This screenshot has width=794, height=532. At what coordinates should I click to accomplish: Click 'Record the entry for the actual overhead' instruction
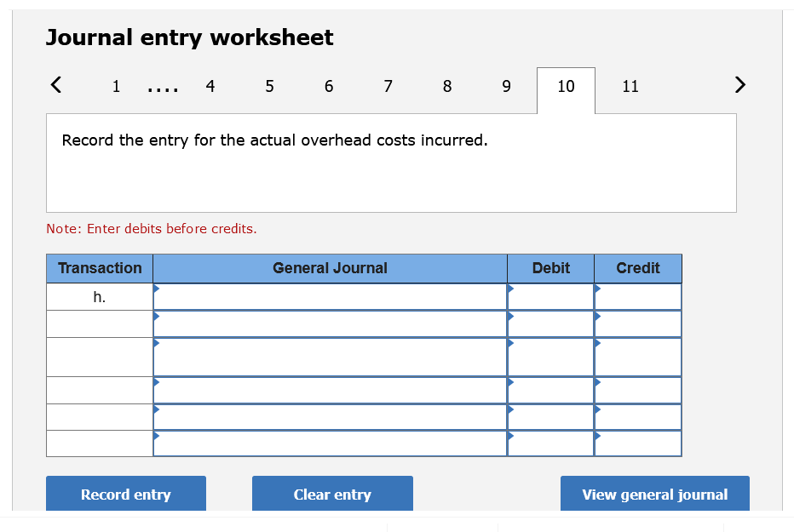pos(274,140)
